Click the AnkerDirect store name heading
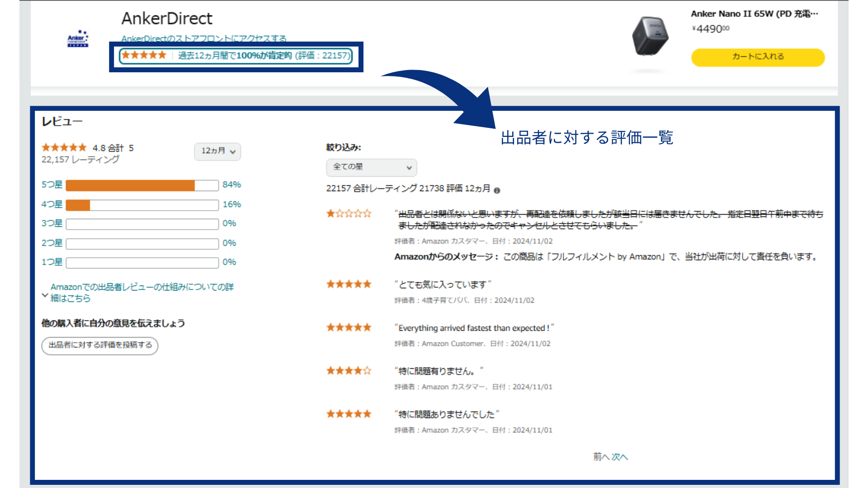This screenshot has height=488, width=868. pos(167,19)
